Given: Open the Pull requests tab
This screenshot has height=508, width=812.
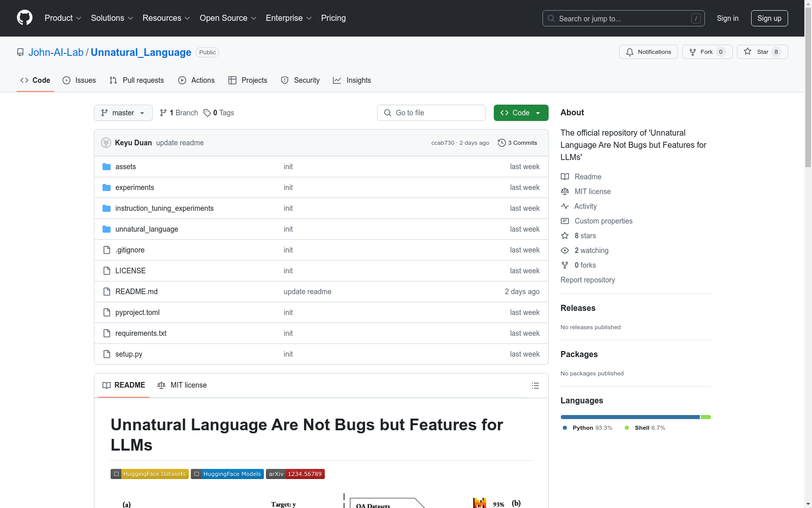Looking at the screenshot, I should [x=137, y=80].
